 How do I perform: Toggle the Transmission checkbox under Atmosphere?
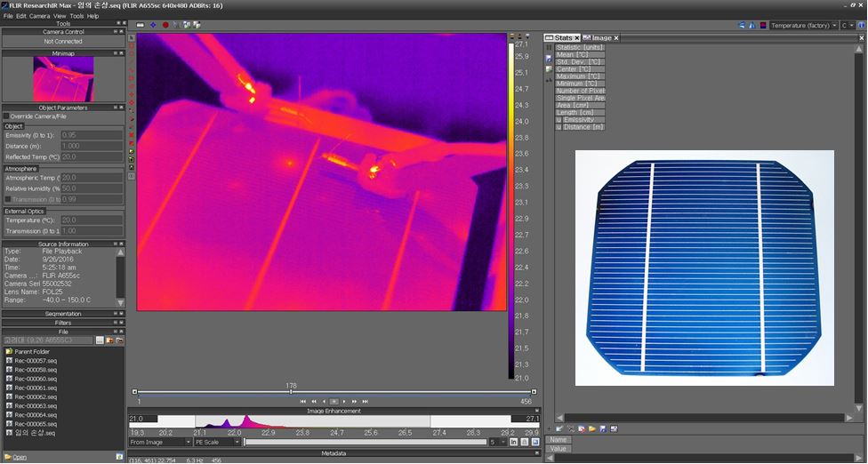[8, 199]
